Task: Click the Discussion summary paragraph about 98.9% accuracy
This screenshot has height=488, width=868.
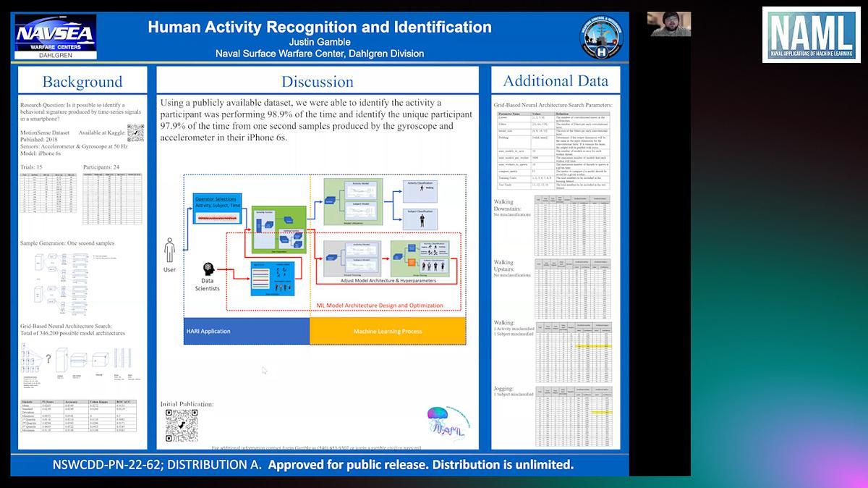Action: [316, 120]
